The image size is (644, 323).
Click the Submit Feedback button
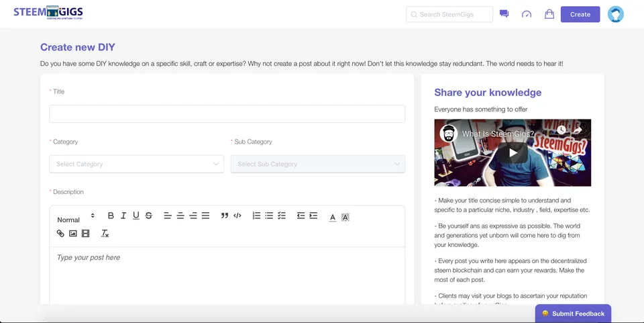(x=573, y=314)
